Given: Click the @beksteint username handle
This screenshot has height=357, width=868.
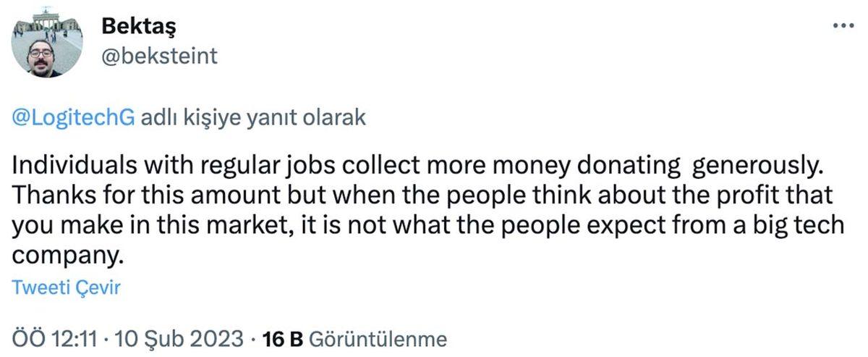Looking at the screenshot, I should pyautogui.click(x=158, y=56).
